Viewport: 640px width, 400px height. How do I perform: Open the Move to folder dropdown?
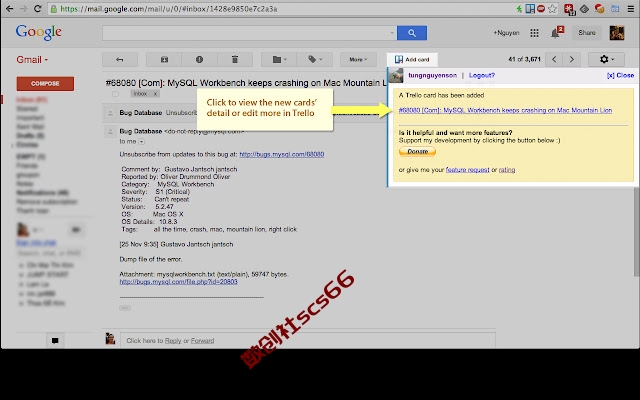pyautogui.click(x=279, y=60)
